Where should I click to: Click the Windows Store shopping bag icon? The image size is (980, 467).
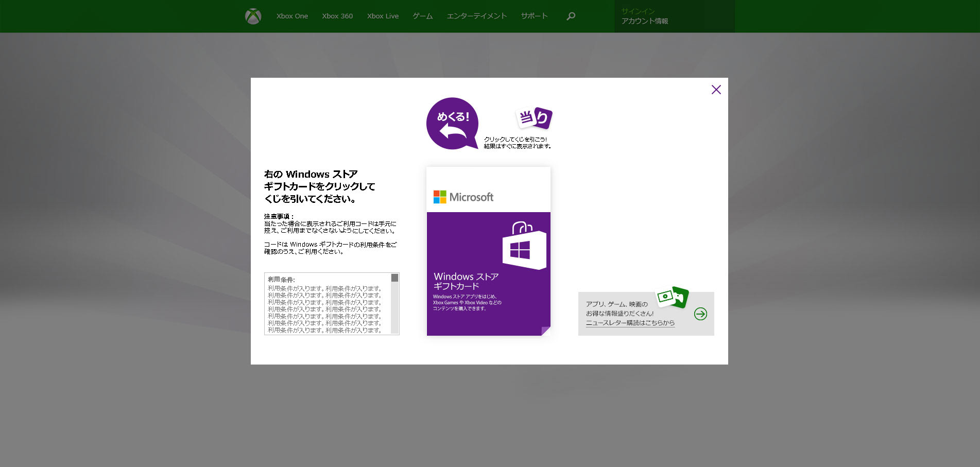(x=524, y=246)
